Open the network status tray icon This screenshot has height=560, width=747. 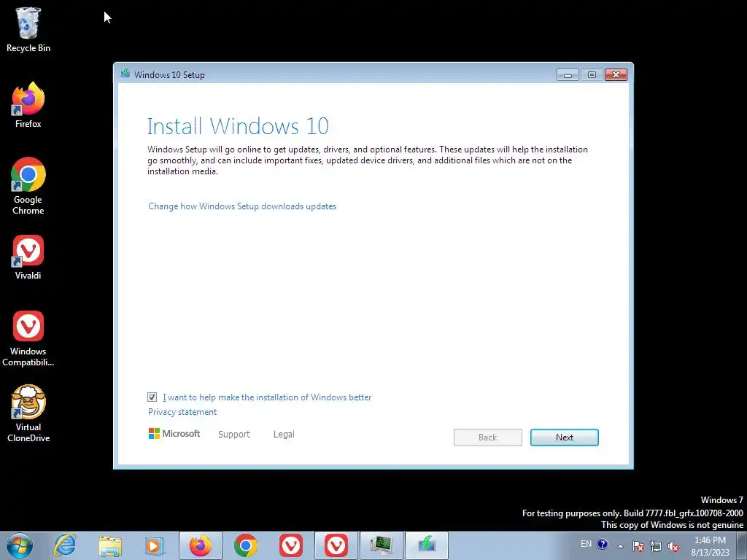click(656, 546)
